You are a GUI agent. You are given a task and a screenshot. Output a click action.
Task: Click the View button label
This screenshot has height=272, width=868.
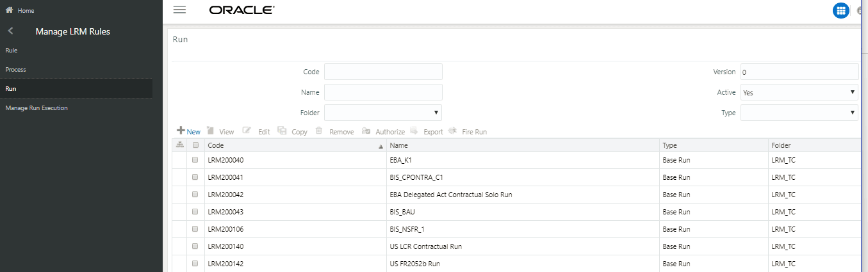227,132
